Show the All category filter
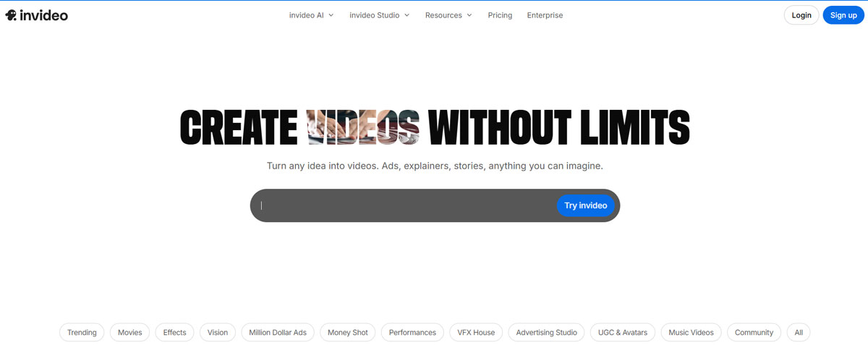Screen dimensions: 868x345 [x=799, y=333]
